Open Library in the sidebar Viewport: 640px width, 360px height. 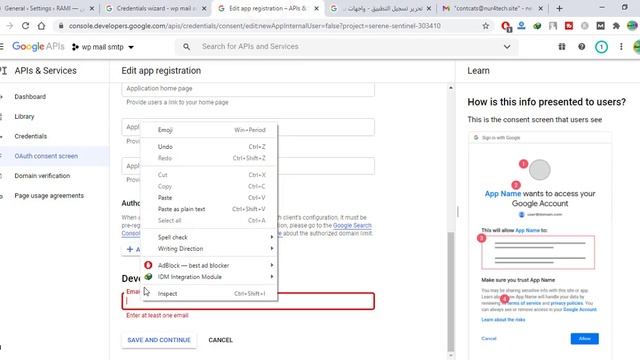click(24, 116)
